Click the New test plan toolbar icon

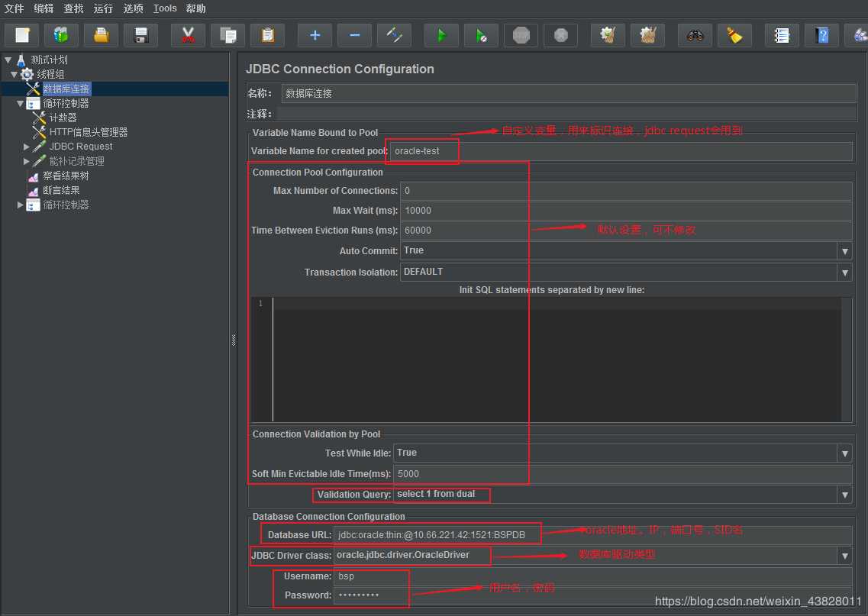pyautogui.click(x=21, y=35)
